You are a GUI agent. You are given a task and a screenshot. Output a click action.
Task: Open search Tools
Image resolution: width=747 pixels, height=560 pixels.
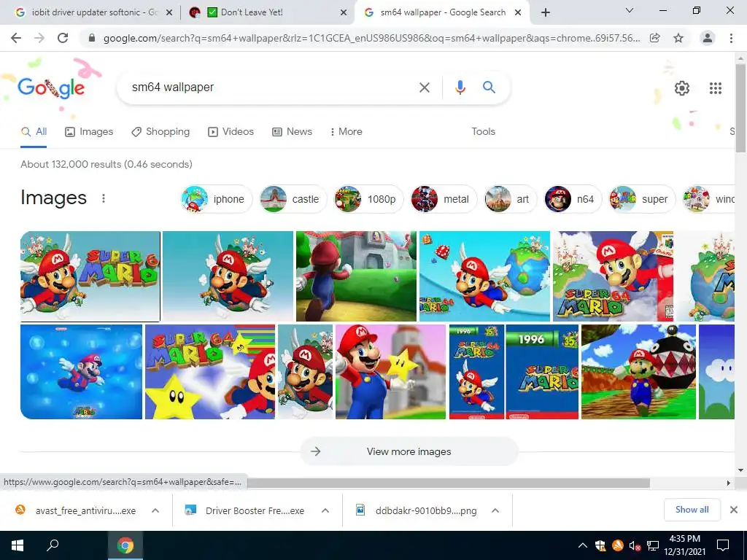(x=483, y=132)
